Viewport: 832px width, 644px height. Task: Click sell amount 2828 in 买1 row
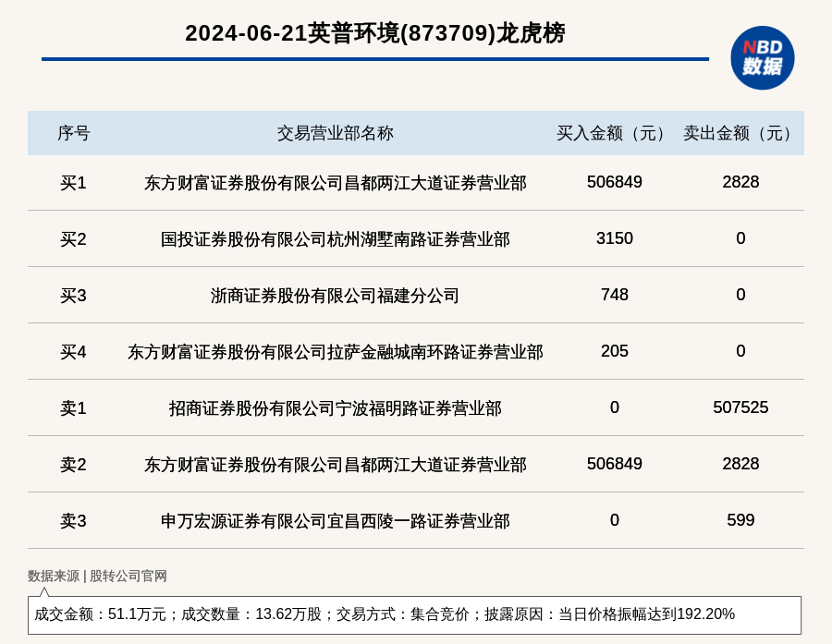740,182
